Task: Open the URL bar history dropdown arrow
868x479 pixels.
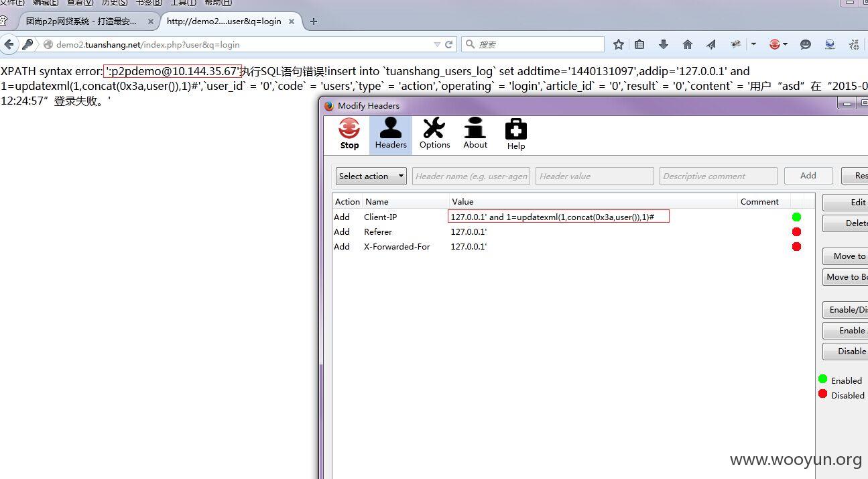Action: (437, 44)
